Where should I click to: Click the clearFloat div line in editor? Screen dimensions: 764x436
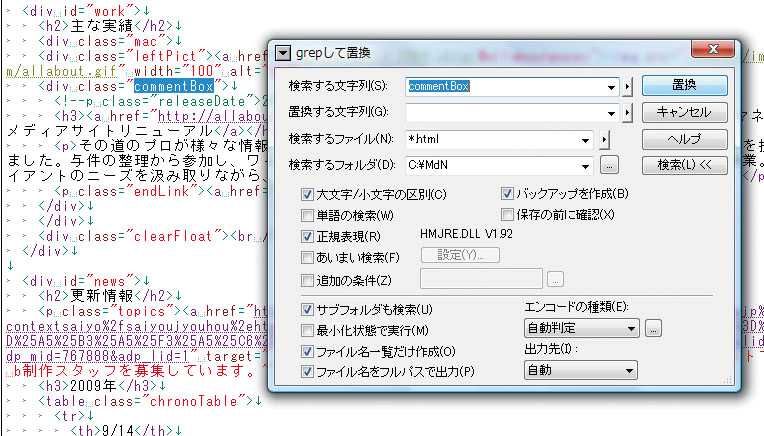(153, 236)
